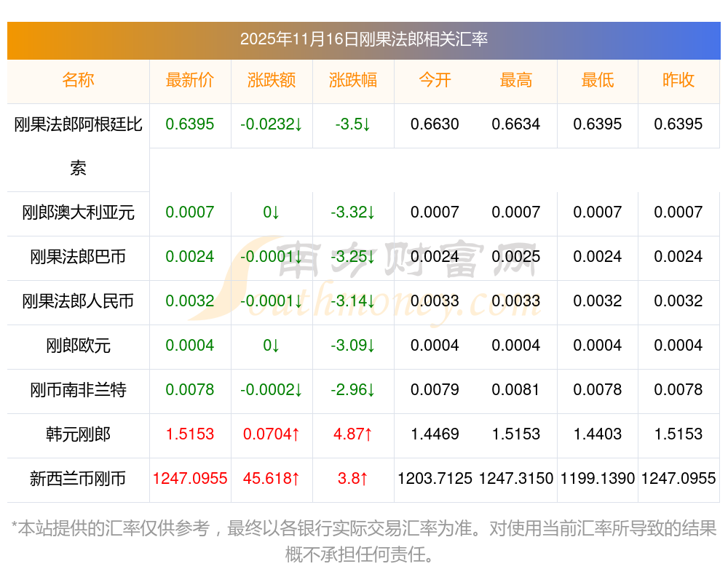The image size is (728, 577).
Task: Select the opening price 1203.7125
Action: [x=435, y=479]
